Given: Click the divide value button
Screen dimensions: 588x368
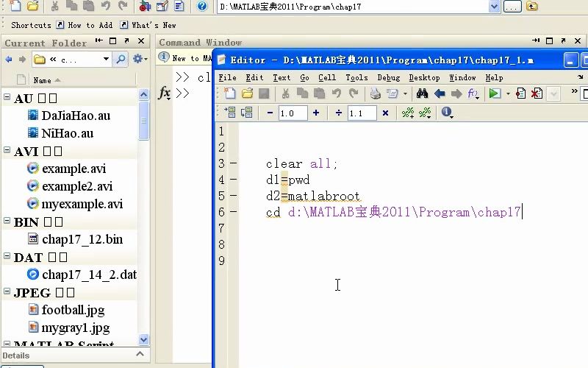Looking at the screenshot, I should [x=339, y=113].
